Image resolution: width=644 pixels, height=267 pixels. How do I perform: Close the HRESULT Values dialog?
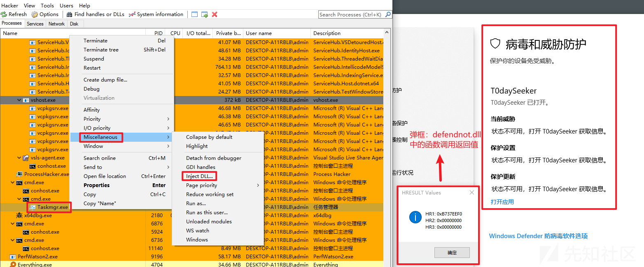click(472, 192)
